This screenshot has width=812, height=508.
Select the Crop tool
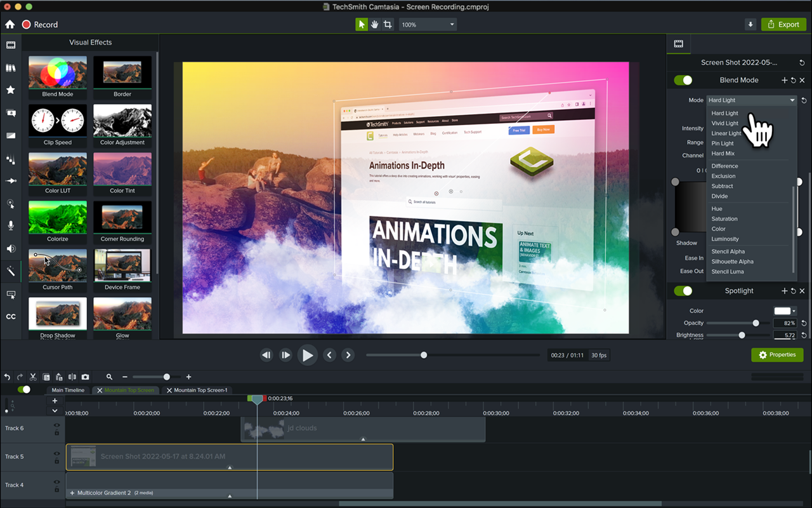pyautogui.click(x=388, y=24)
